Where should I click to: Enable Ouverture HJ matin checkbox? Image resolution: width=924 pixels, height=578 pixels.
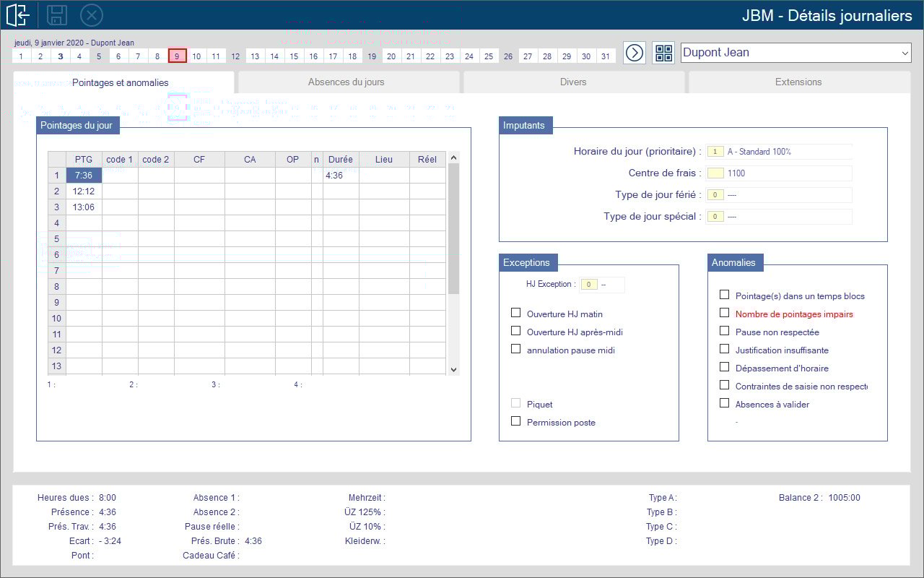click(x=515, y=313)
